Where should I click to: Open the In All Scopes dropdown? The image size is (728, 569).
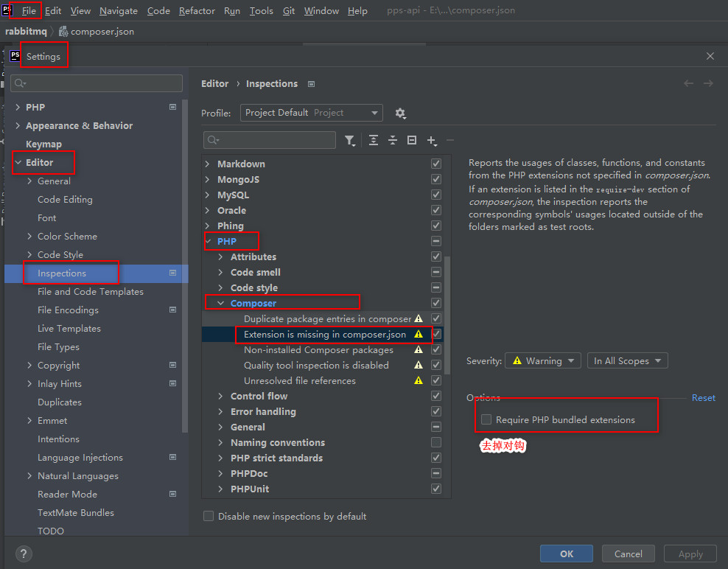point(627,360)
